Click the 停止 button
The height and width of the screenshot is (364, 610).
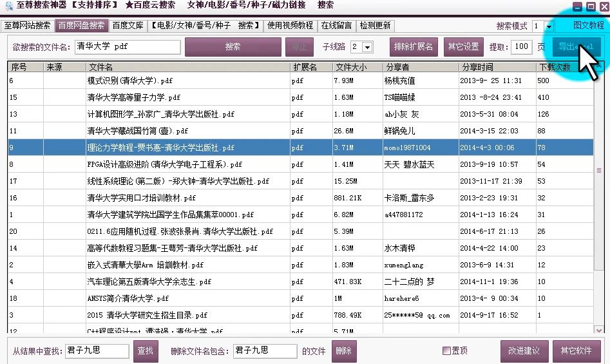pyautogui.click(x=299, y=47)
